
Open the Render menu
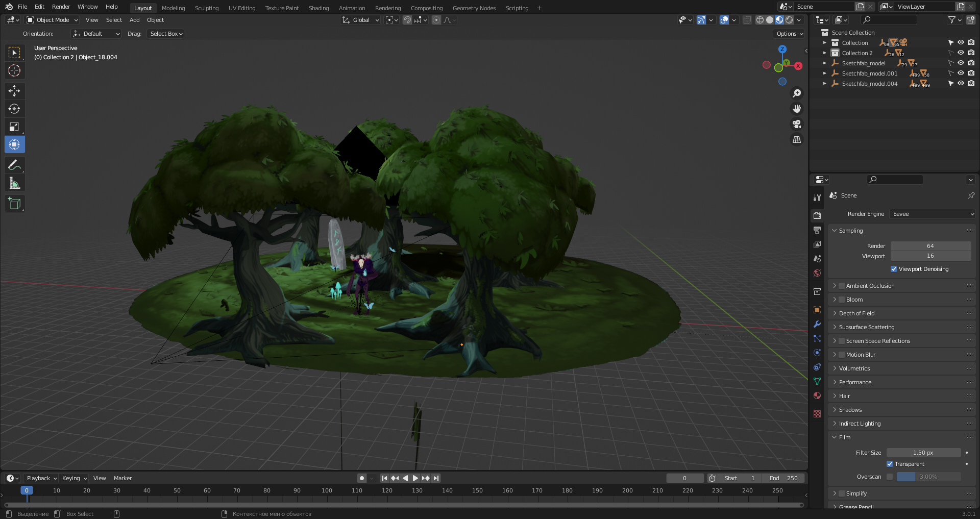coord(61,7)
